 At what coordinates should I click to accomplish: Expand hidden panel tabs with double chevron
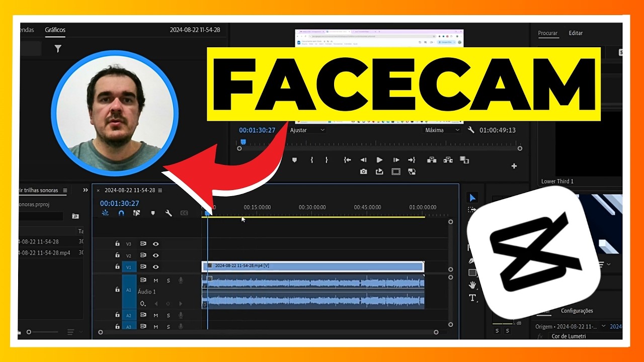86,190
